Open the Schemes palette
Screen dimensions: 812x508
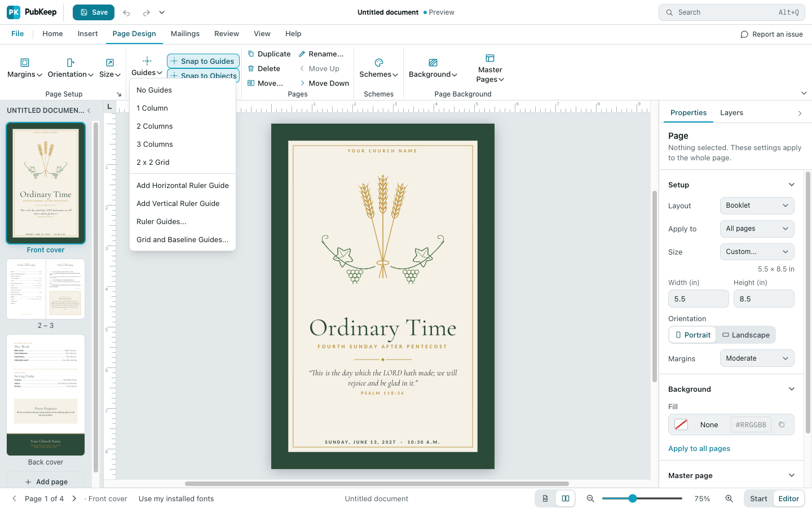[x=379, y=68]
